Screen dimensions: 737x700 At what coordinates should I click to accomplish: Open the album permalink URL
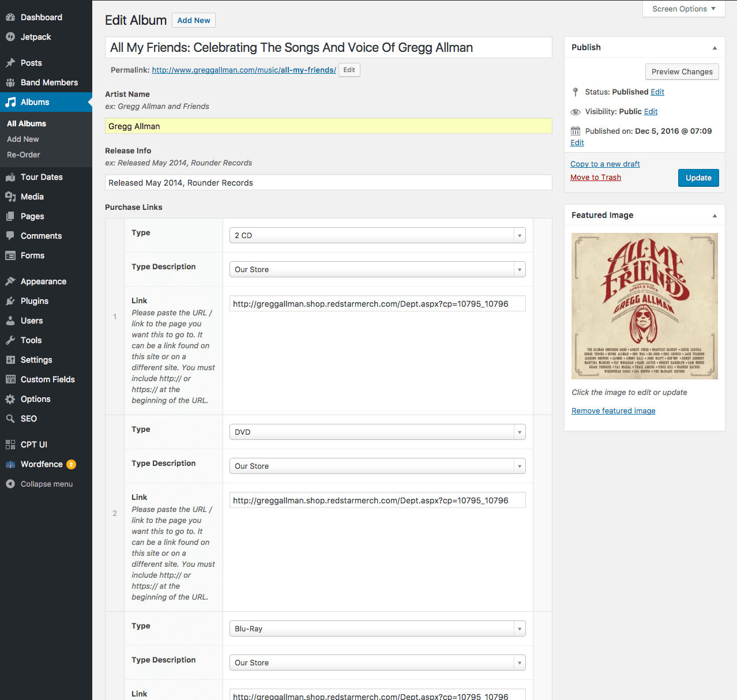pos(244,70)
